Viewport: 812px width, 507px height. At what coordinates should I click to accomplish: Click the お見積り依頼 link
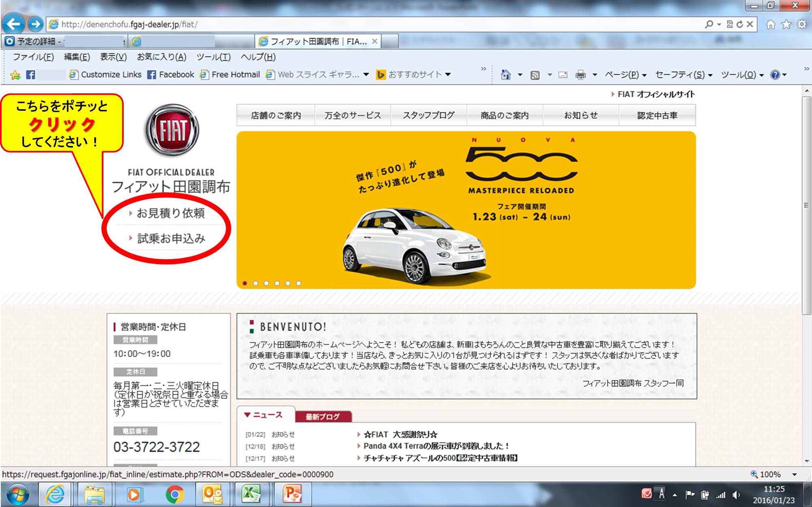(x=170, y=213)
